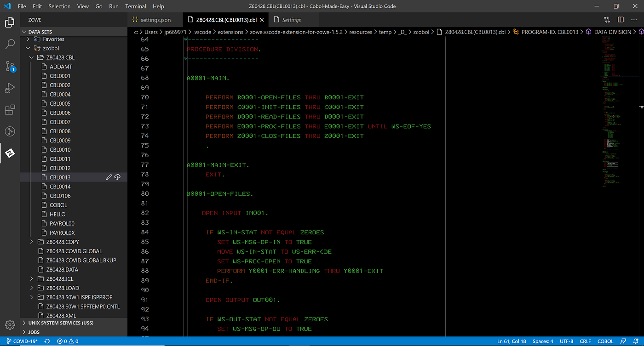Open member ADDAMT
The height and width of the screenshot is (346, 644).
(61, 67)
